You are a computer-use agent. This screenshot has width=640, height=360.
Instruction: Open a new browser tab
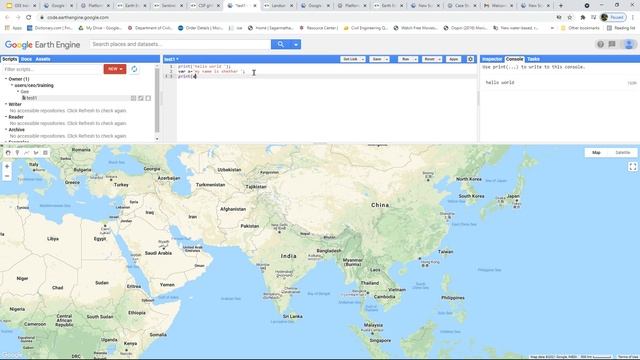pyautogui.click(x=560, y=6)
